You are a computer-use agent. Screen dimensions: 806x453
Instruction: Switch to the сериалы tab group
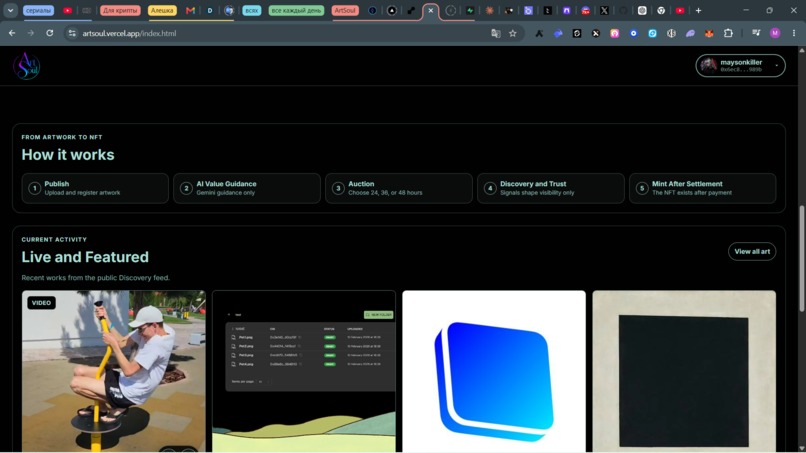[39, 10]
